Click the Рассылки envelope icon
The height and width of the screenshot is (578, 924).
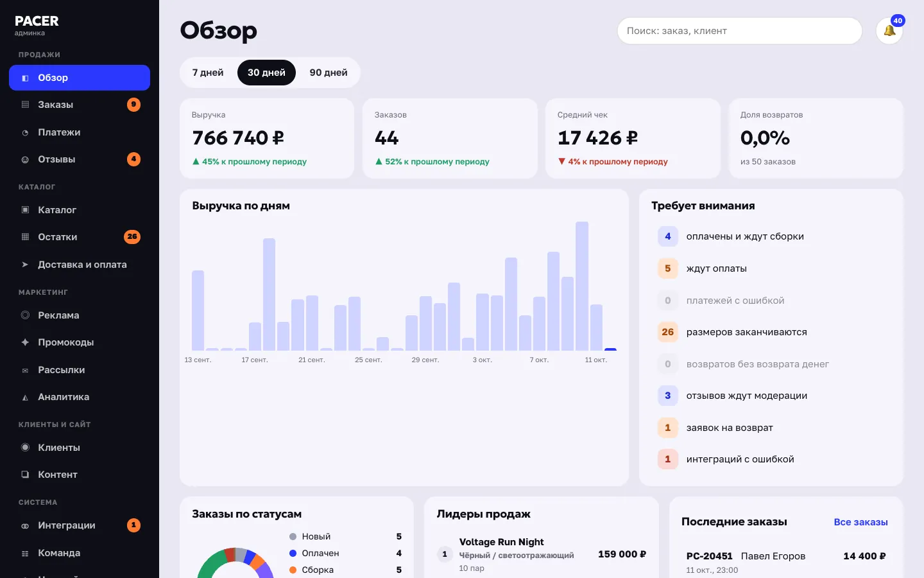pyautogui.click(x=25, y=370)
